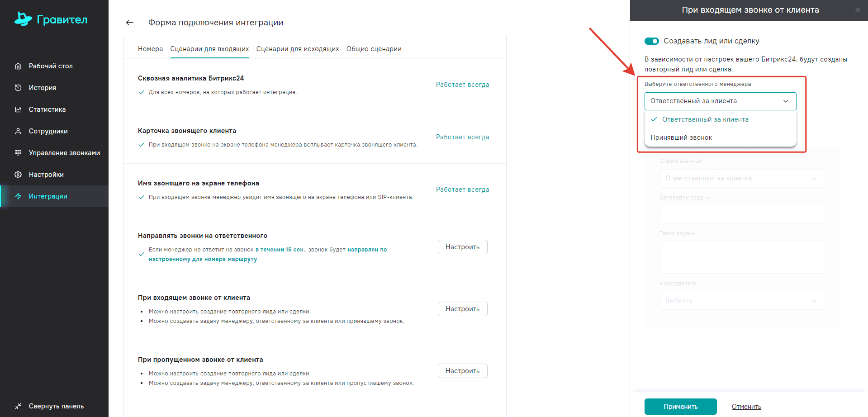Click the Статистика chart icon
Viewport: 868px width, 417px height.
(18, 109)
